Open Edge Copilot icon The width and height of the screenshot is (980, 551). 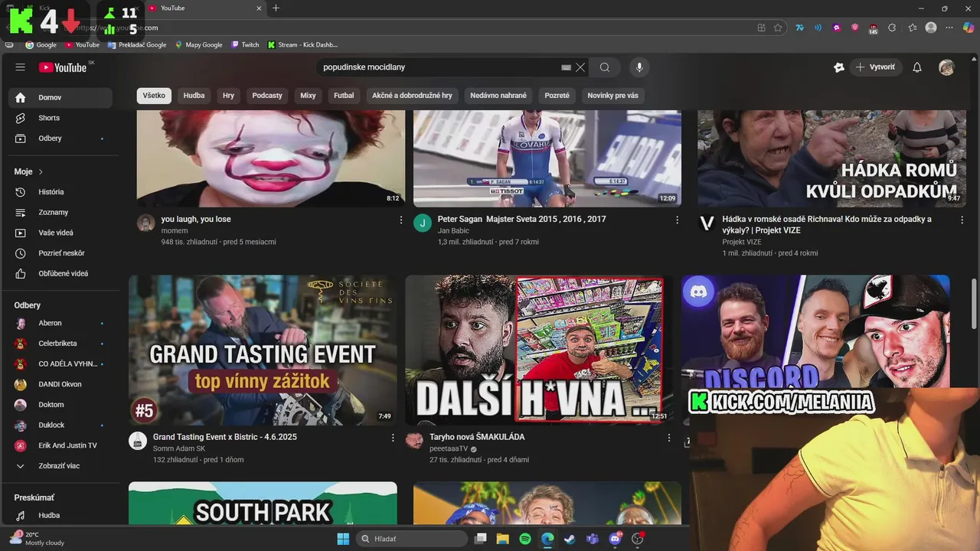tap(969, 28)
